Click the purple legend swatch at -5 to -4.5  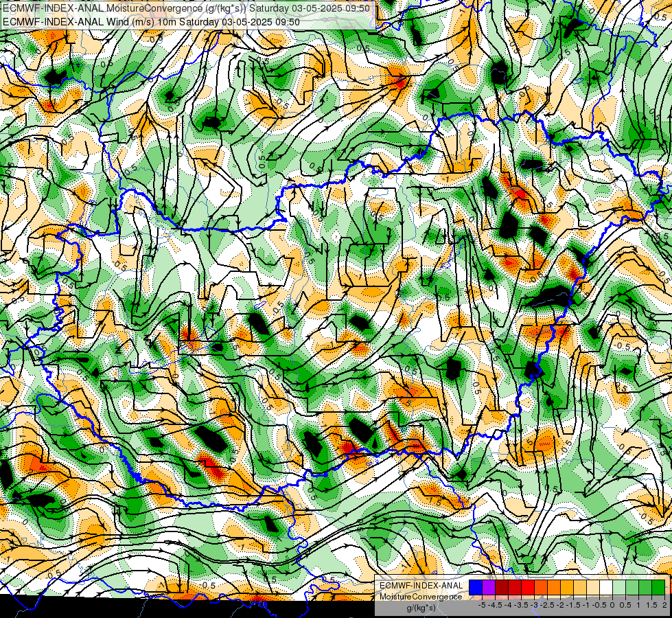[489, 587]
